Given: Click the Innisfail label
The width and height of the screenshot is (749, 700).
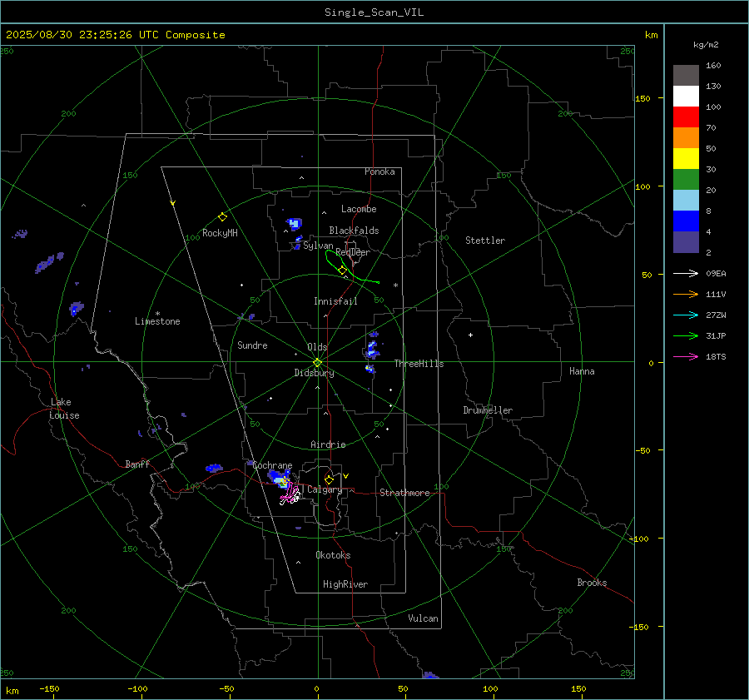Looking at the screenshot, I should point(335,301).
